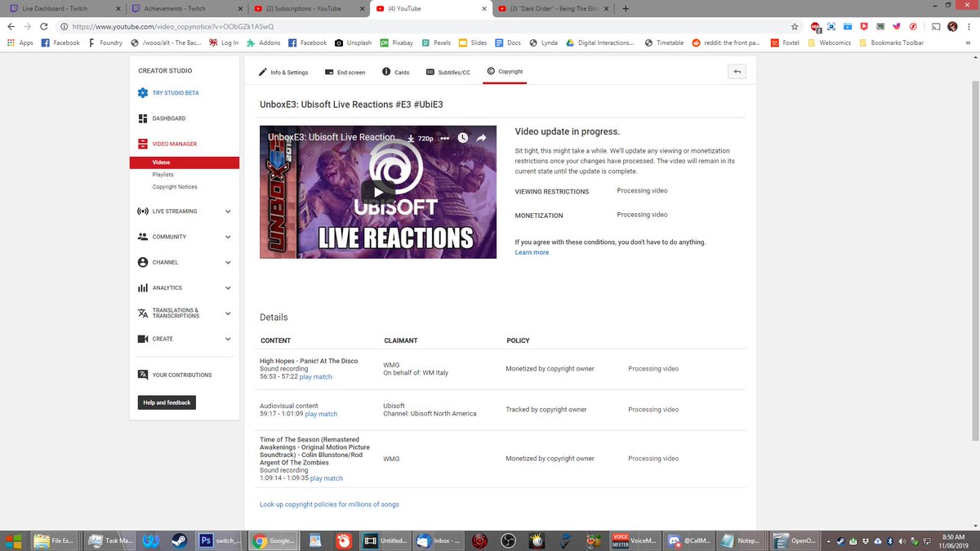Viewport: 980px width, 551px height.
Task: Expand the Live Streaming section chevron
Action: pos(228,211)
